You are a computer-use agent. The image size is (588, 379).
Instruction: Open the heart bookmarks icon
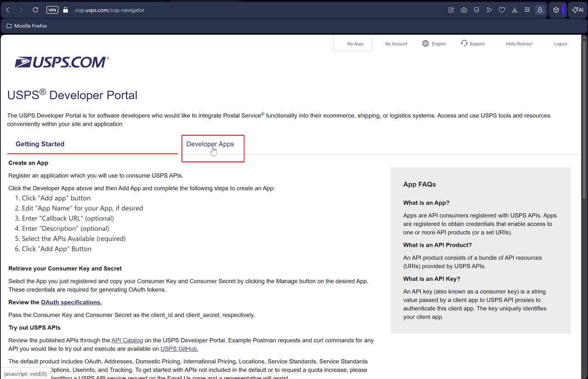pos(502,10)
